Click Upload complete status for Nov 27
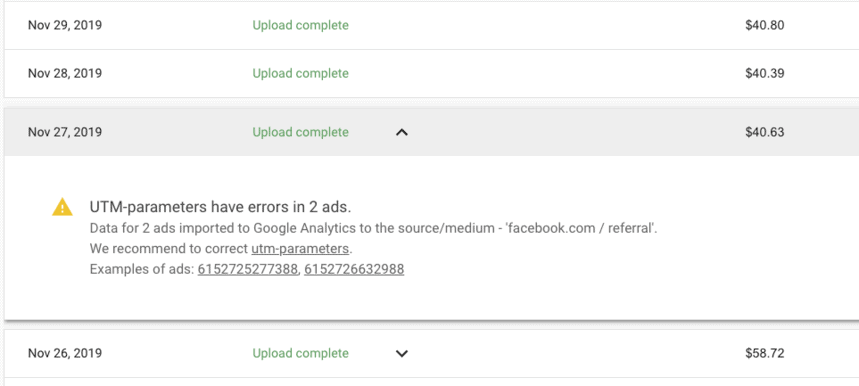The height and width of the screenshot is (386, 859). pyautogui.click(x=300, y=132)
